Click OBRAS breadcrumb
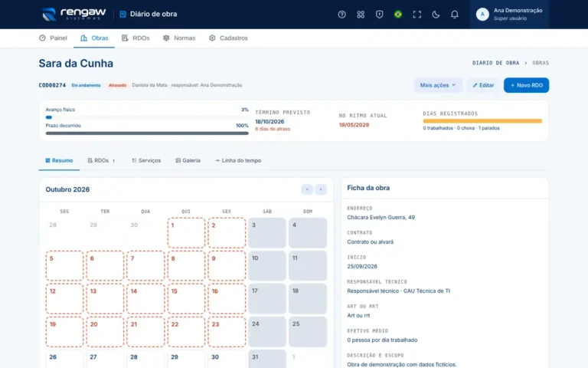588x368 pixels. coord(541,63)
